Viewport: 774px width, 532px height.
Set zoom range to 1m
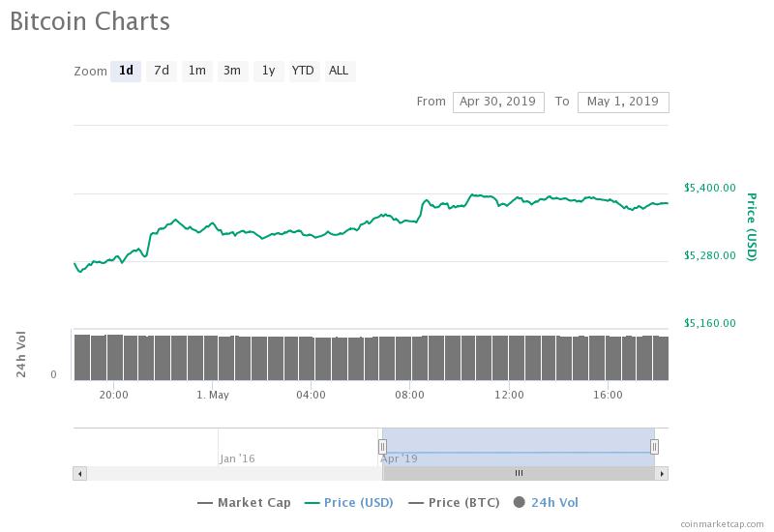[x=197, y=71]
